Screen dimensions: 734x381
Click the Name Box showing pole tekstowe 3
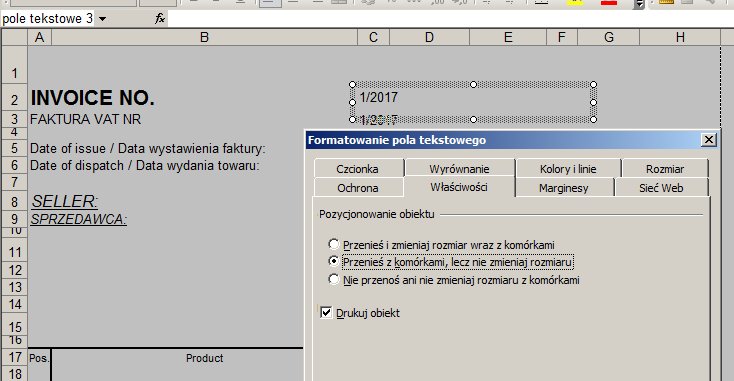(x=48, y=19)
